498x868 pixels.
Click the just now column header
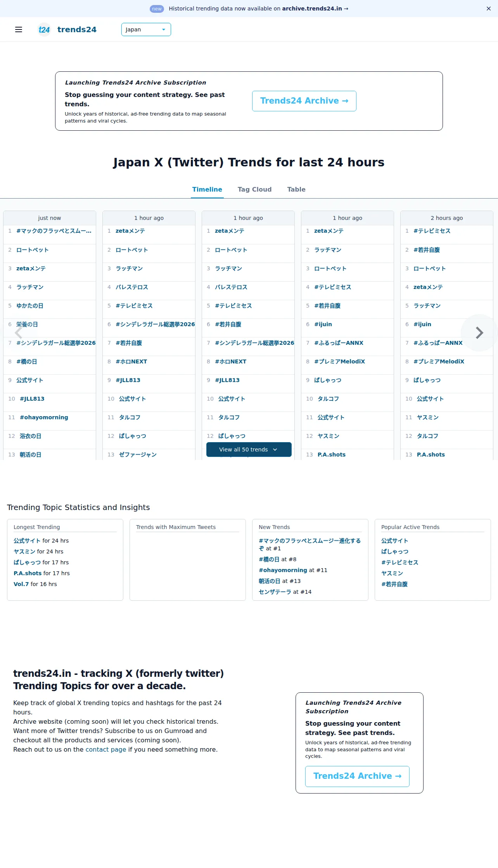tap(50, 218)
